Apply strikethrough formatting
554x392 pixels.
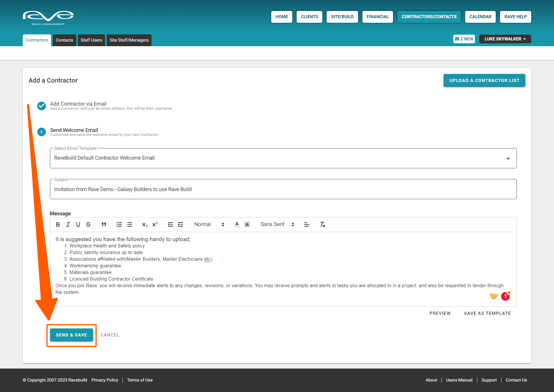coord(88,224)
